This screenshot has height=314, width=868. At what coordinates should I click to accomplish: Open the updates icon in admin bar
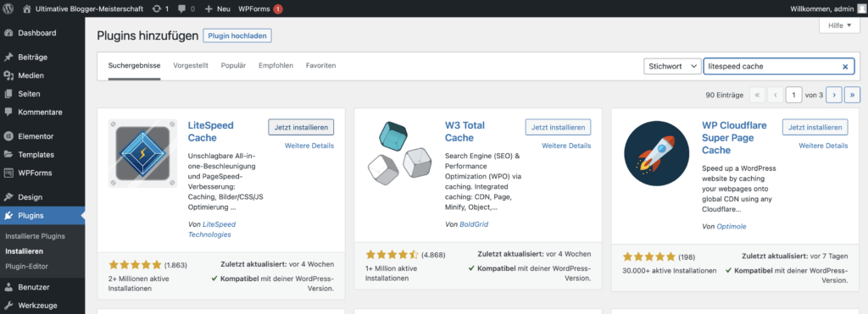[157, 8]
